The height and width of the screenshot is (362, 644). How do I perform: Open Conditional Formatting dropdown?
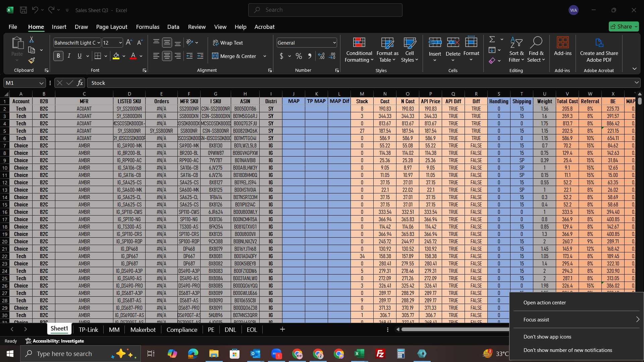[x=359, y=50]
